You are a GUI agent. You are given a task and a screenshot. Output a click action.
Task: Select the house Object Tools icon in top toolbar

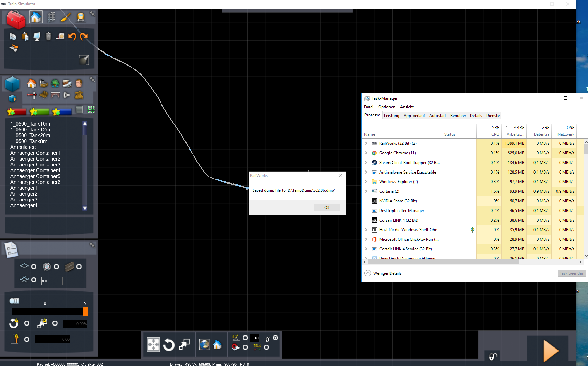pos(36,17)
